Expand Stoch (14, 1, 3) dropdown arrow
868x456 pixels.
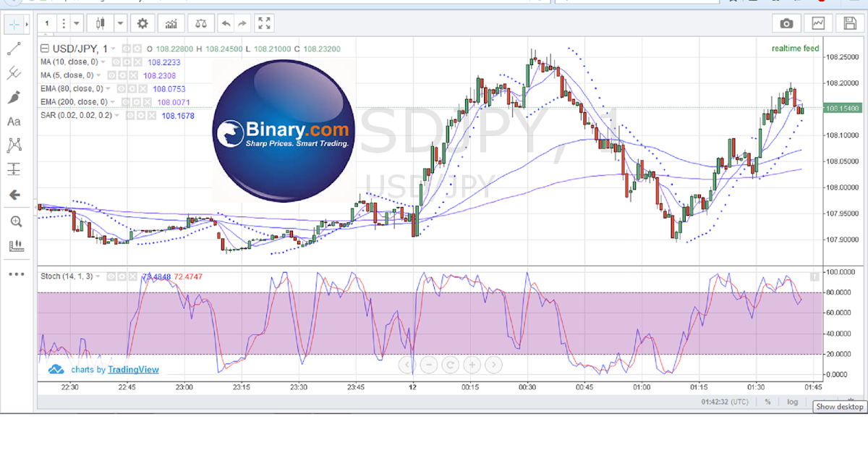click(98, 276)
